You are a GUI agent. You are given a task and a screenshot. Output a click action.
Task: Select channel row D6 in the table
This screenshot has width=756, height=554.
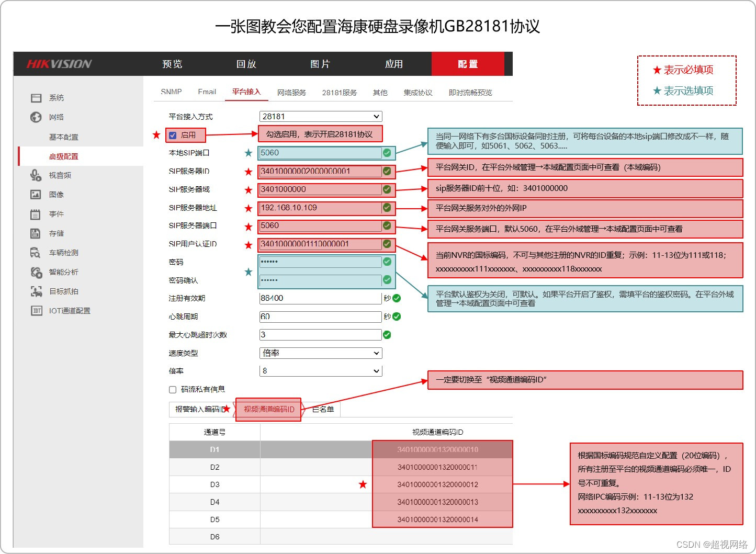click(341, 537)
